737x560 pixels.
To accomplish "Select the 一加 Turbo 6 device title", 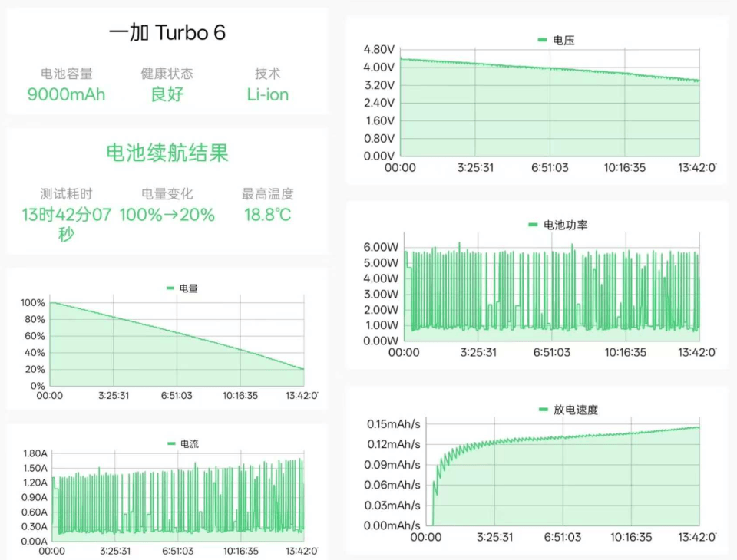I will pos(167,33).
